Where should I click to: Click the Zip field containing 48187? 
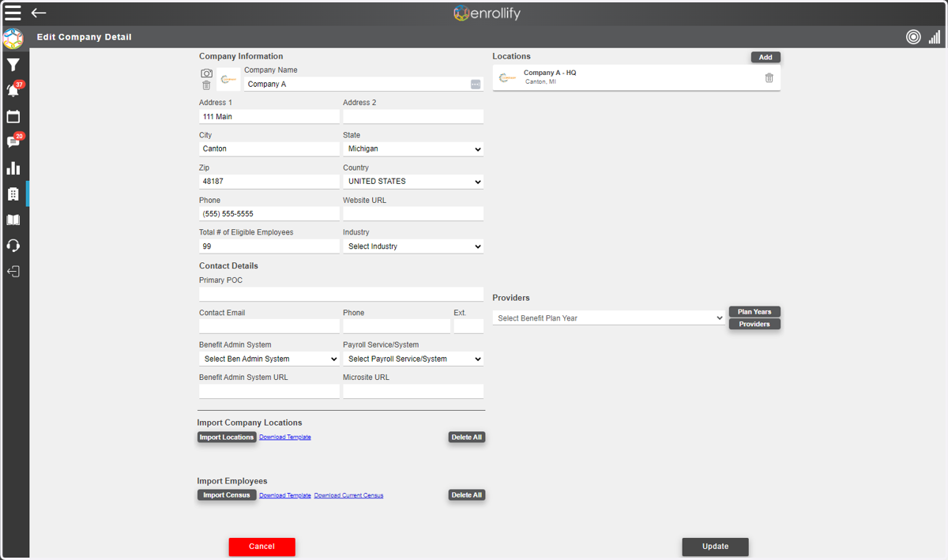pos(269,181)
